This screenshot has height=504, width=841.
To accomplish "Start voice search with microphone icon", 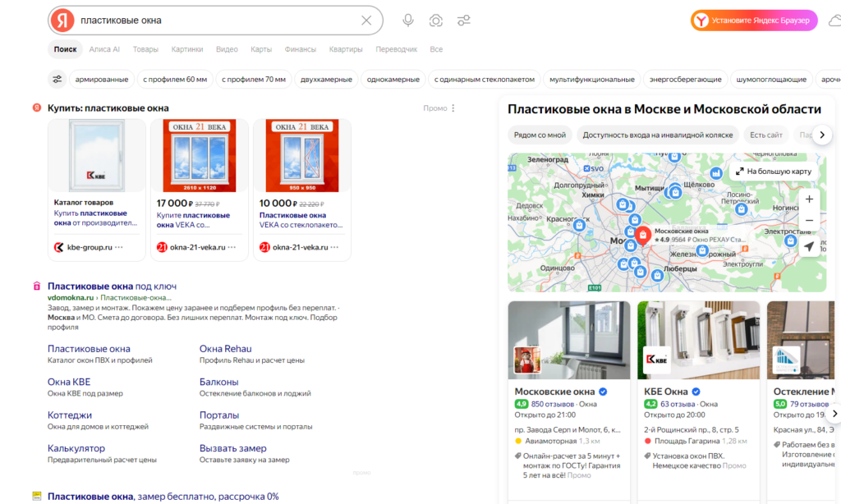I will click(408, 21).
